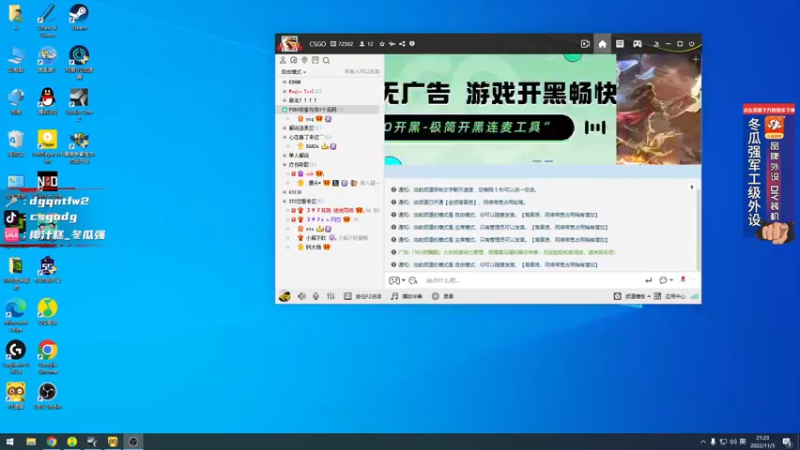Open the gamepad dropdown left of chat input
The width and height of the screenshot is (800, 450).
point(397,281)
